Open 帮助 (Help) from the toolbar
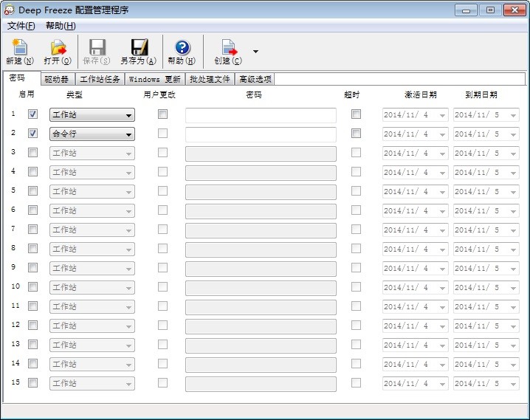The image size is (530, 420). pyautogui.click(x=182, y=48)
